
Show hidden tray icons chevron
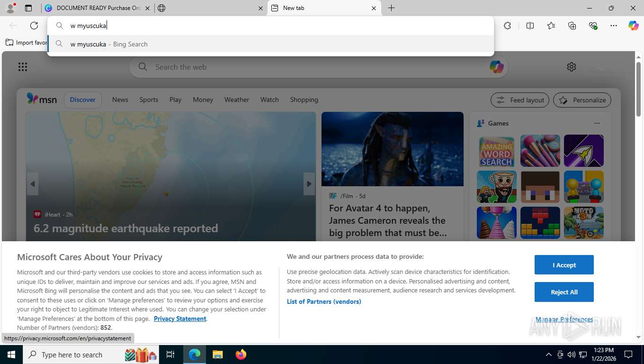coord(549,355)
